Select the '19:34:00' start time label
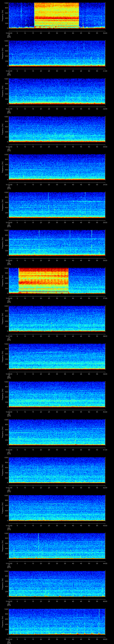 tap(9, 223)
